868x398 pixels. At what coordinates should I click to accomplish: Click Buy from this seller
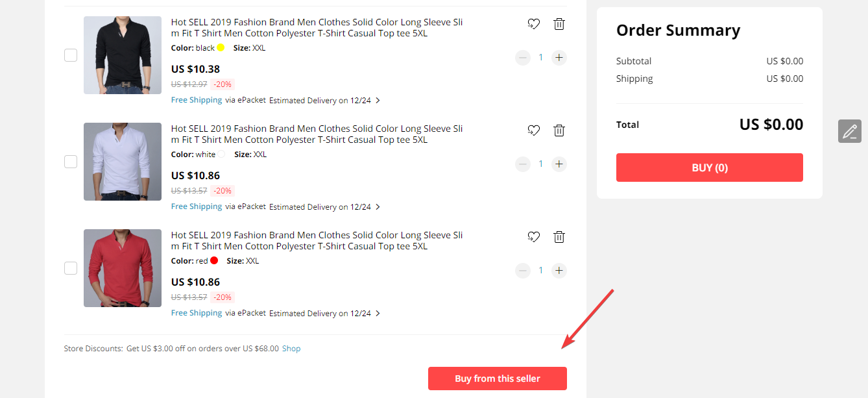pos(498,379)
